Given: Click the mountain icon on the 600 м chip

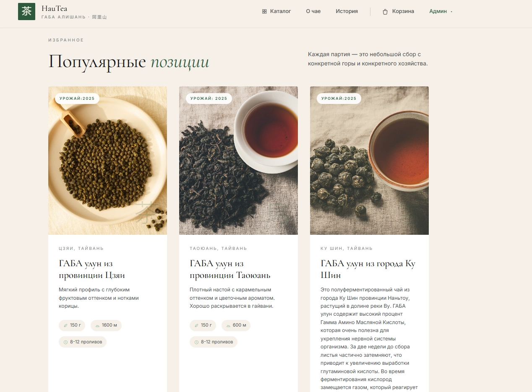Looking at the screenshot, I should tap(228, 325).
